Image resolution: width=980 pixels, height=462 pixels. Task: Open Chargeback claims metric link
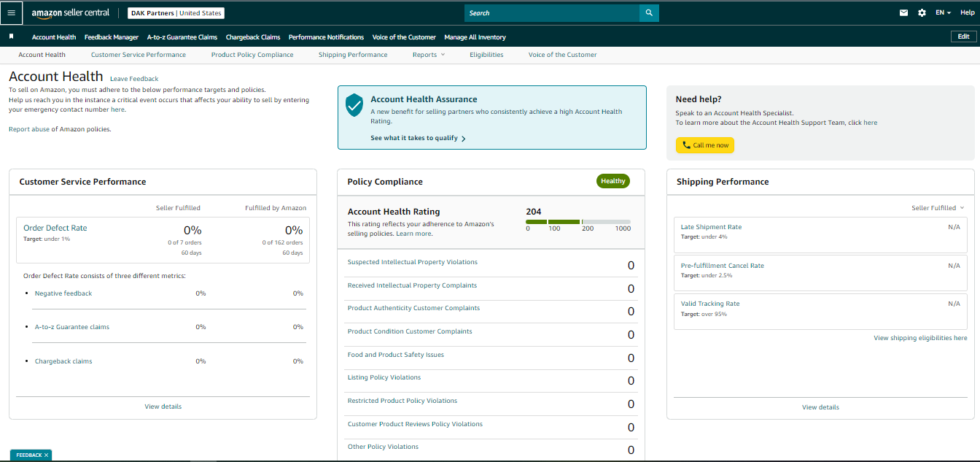[63, 361]
